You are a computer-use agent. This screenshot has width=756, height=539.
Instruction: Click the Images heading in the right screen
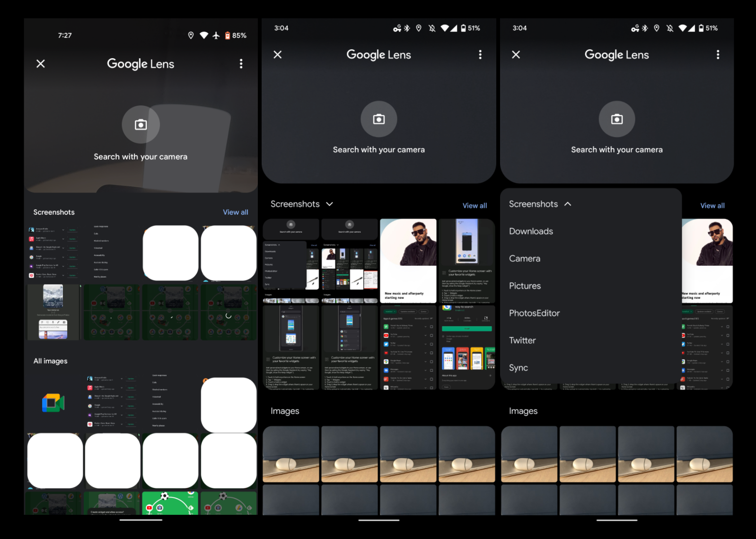coord(523,411)
